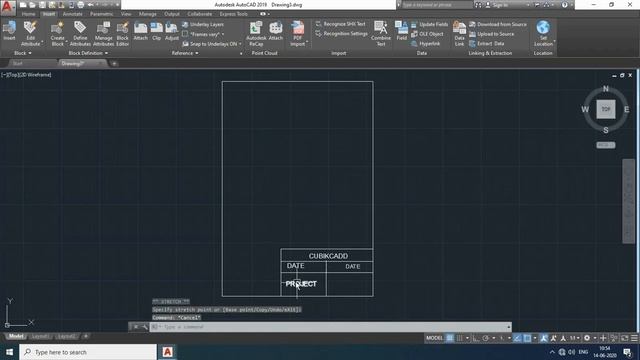The image size is (640, 360).
Task: Click Extract Data
Action: pyautogui.click(x=487, y=44)
